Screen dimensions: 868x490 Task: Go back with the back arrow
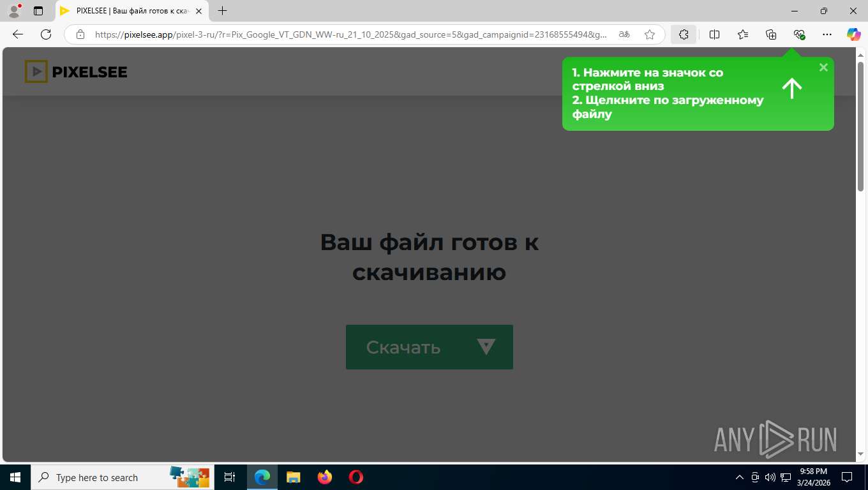pyautogui.click(x=18, y=34)
